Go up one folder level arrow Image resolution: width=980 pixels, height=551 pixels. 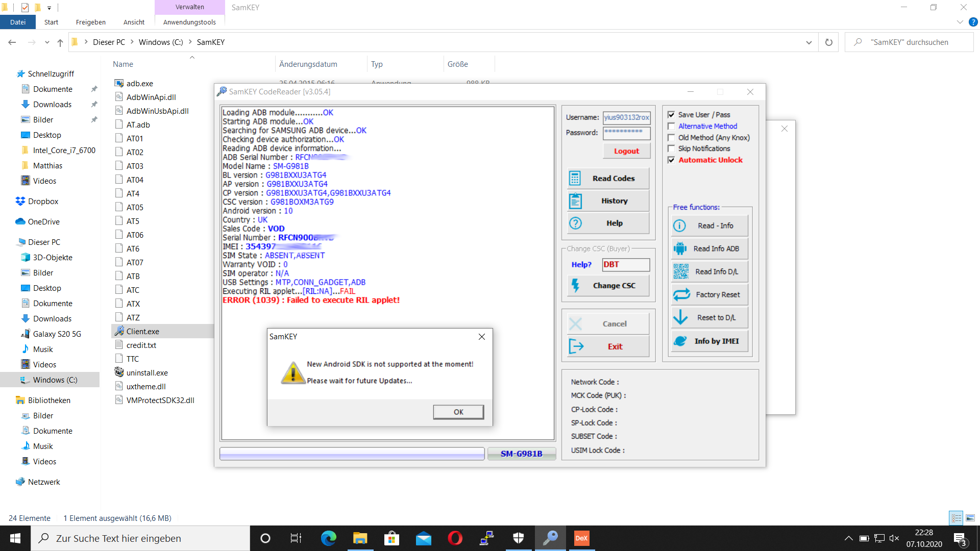pyautogui.click(x=60, y=42)
